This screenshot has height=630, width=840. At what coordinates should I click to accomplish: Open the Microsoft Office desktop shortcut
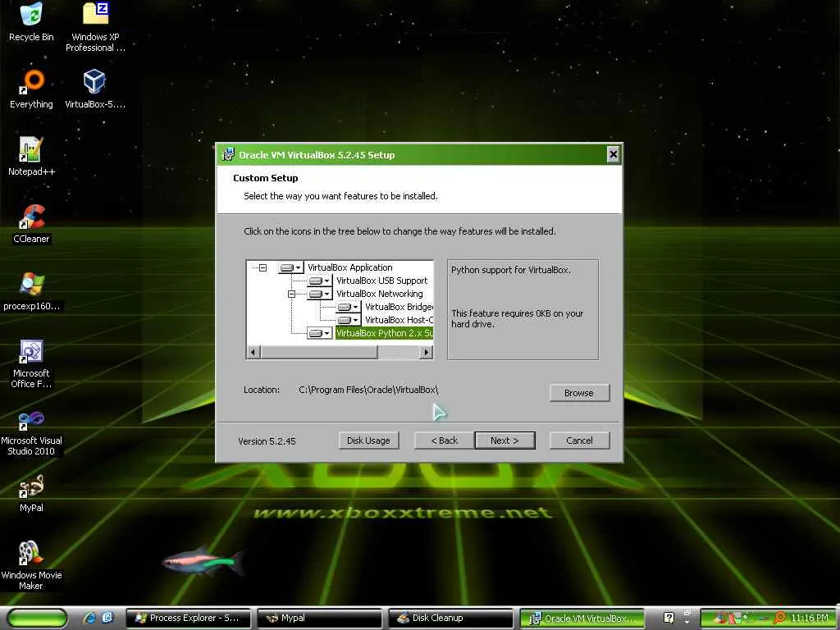31,363
